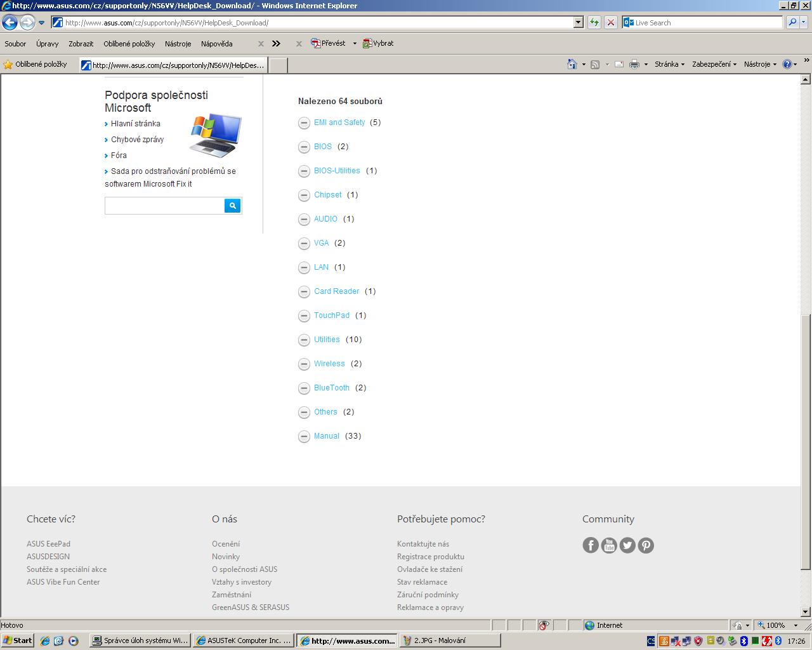Open the Home page icon in command bar
This screenshot has height=650, width=812.
coord(572,64)
